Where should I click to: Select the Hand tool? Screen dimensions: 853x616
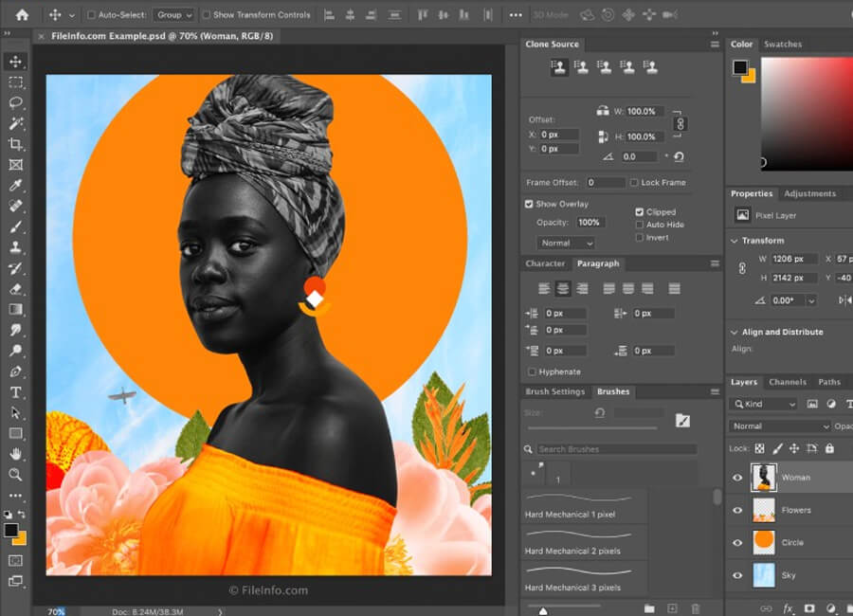click(16, 454)
